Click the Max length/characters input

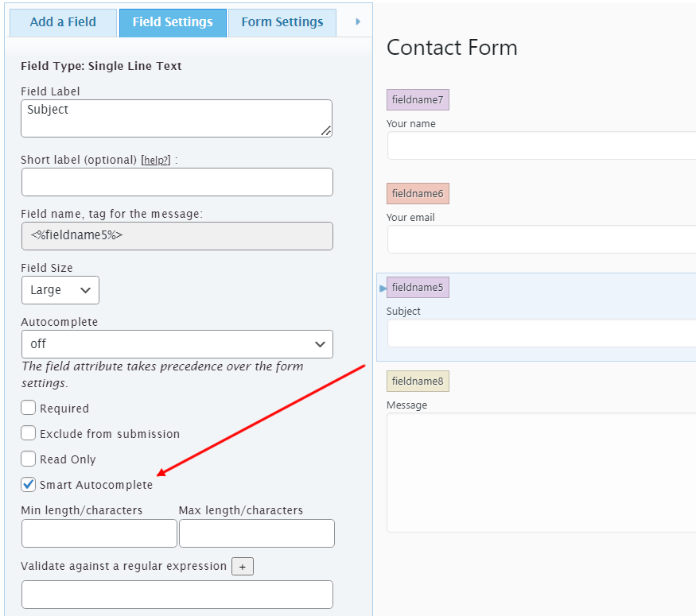point(256,533)
